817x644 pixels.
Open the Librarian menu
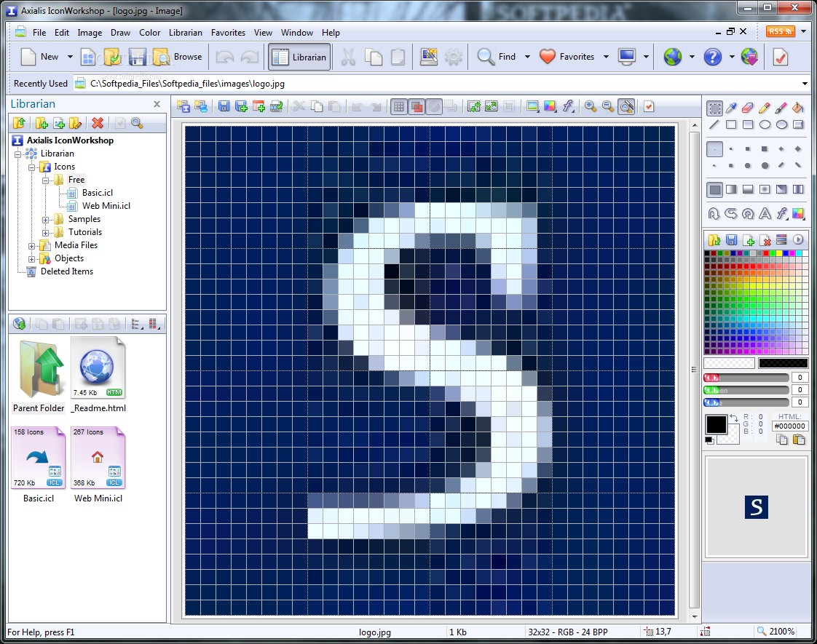coord(186,33)
